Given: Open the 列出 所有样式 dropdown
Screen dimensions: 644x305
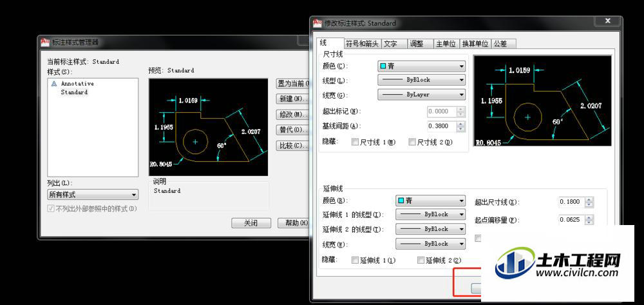Looking at the screenshot, I should tap(93, 195).
